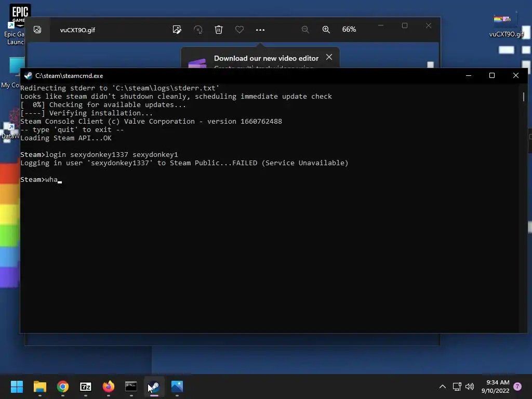Click the 'Redirecting stderr' console line
Screen dimensions: 532x399
[x=120, y=88]
